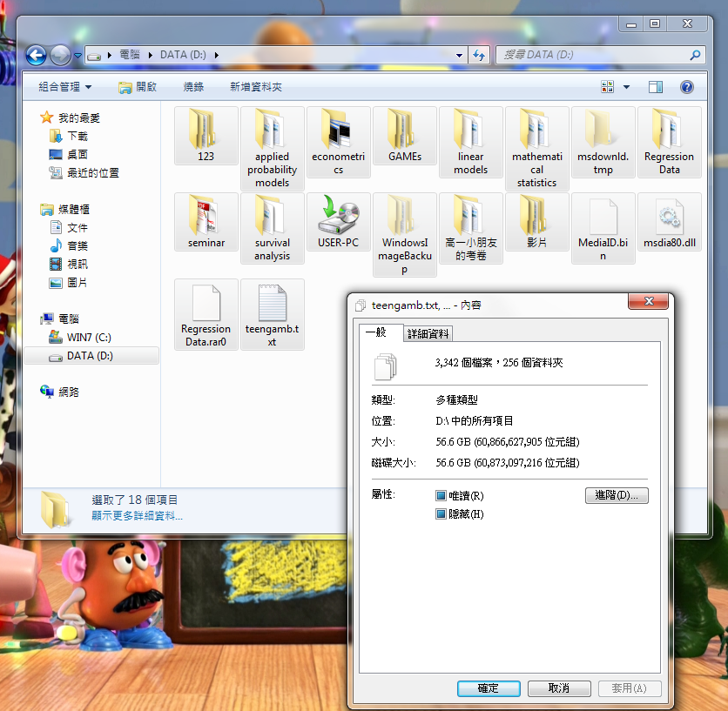Select the USER-PC backup icon

tap(339, 222)
